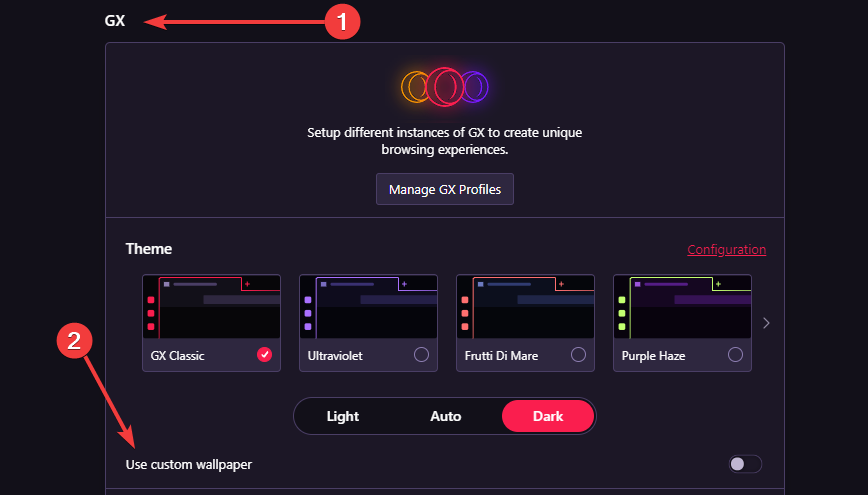Select the Frutti Di Mare radio button

pyautogui.click(x=578, y=354)
